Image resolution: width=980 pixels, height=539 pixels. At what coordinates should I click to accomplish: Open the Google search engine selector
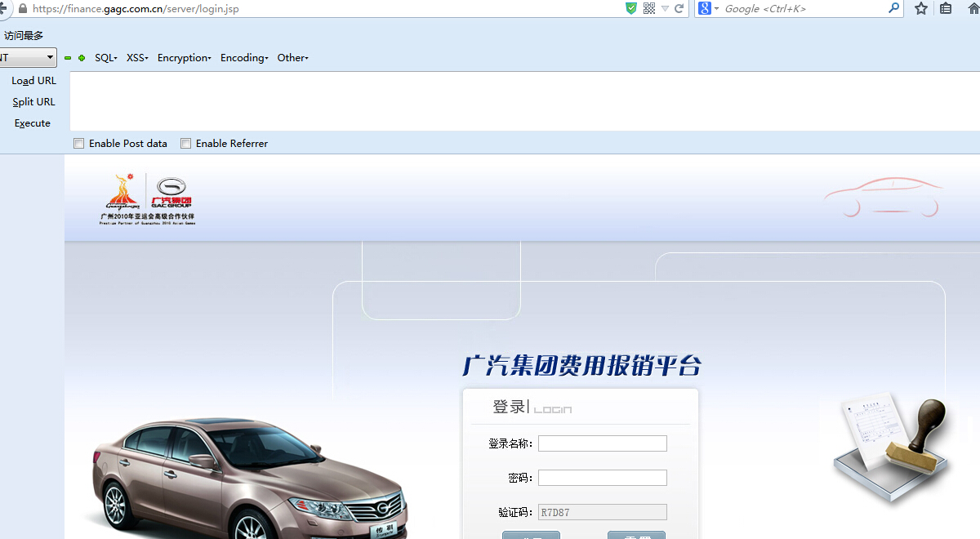[707, 8]
